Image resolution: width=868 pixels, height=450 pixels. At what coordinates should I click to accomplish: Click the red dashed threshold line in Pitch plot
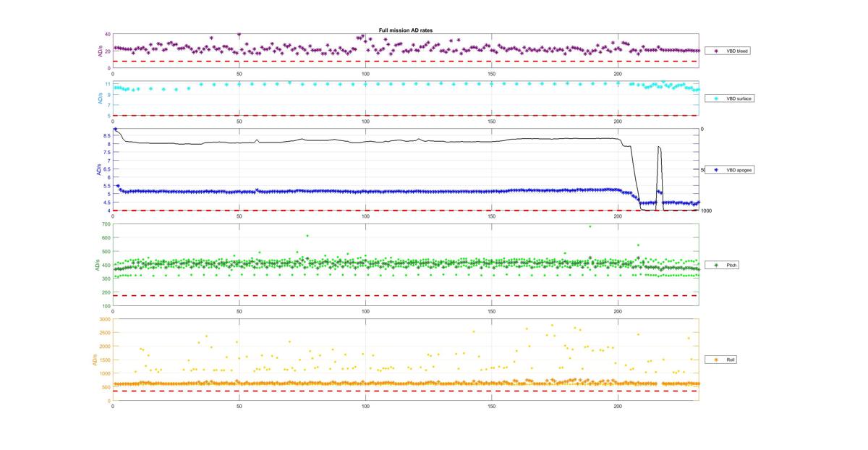406,295
